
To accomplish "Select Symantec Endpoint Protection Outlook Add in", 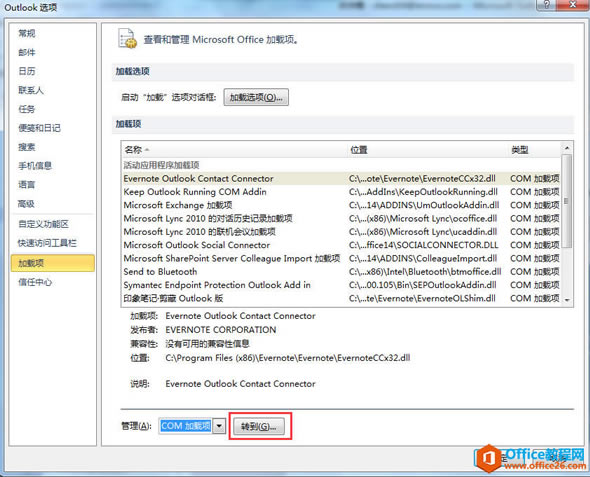I will (x=341, y=285).
